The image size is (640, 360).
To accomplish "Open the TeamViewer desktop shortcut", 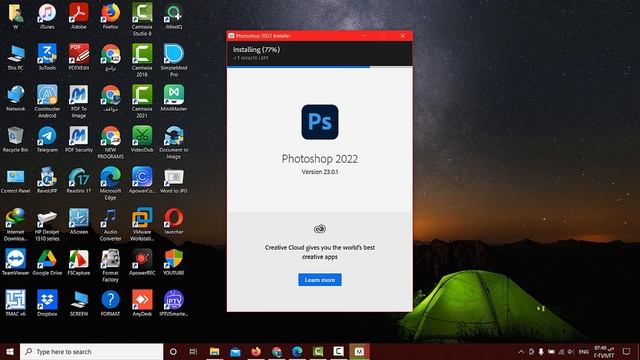I will [16, 263].
